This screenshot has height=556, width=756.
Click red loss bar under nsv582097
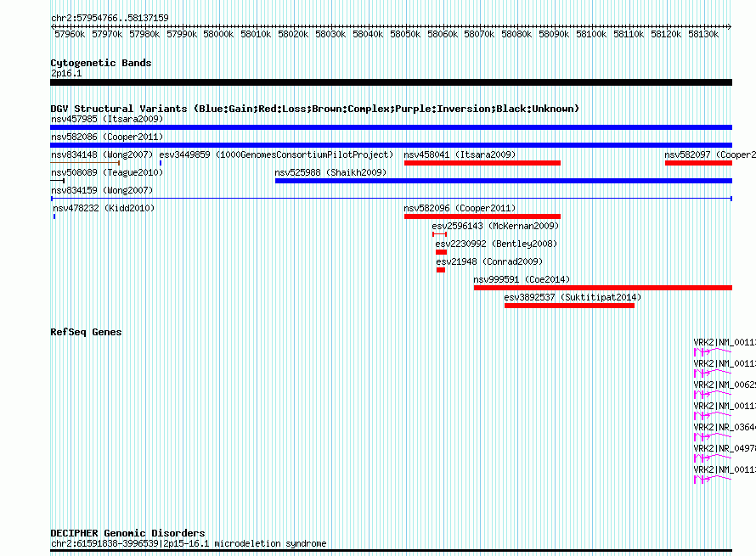[x=698, y=163]
